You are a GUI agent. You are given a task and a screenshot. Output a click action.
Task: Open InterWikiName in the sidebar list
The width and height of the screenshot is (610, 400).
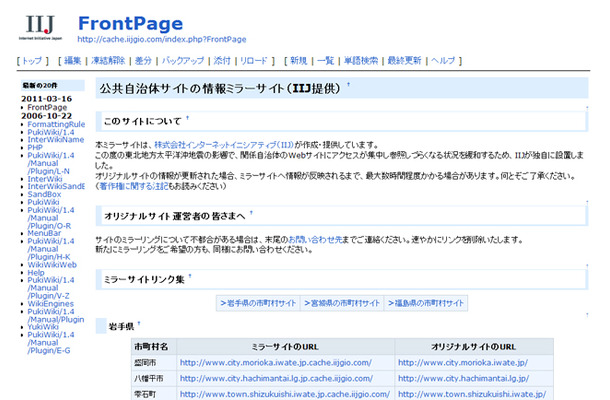click(x=56, y=140)
